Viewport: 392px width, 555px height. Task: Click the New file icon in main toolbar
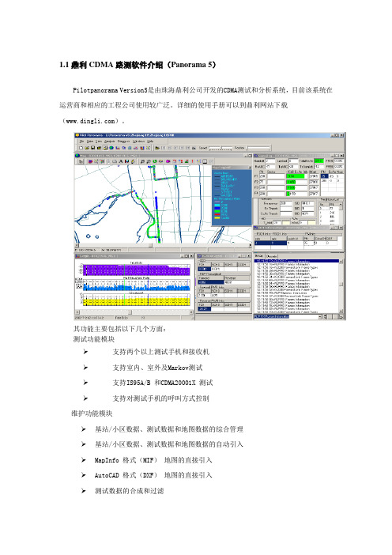[81, 148]
